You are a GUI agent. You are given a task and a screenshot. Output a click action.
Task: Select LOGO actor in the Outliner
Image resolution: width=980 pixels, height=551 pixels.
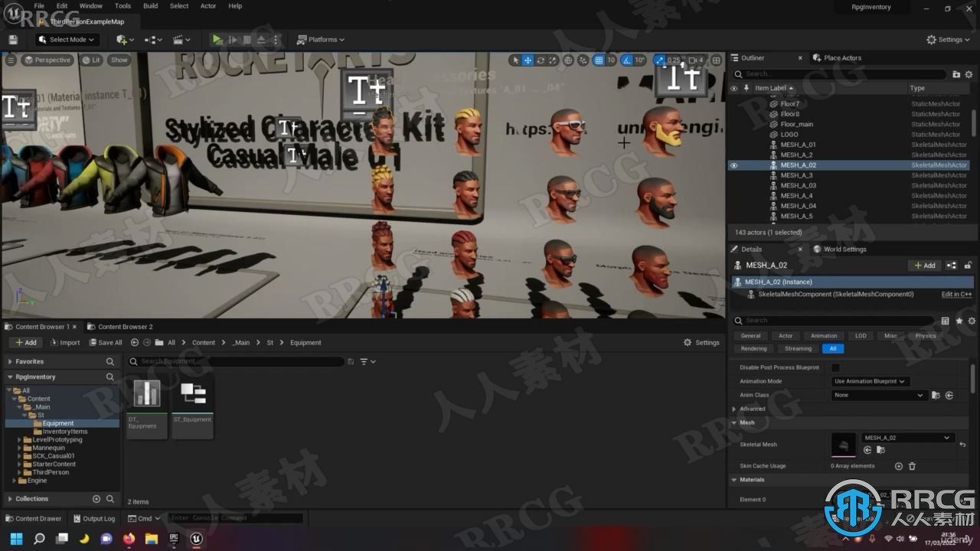pyautogui.click(x=789, y=134)
